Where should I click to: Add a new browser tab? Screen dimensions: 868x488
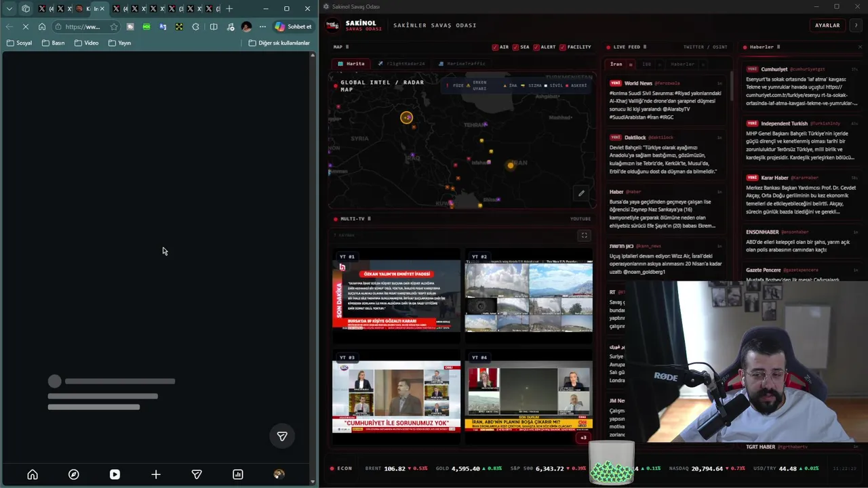coord(229,9)
